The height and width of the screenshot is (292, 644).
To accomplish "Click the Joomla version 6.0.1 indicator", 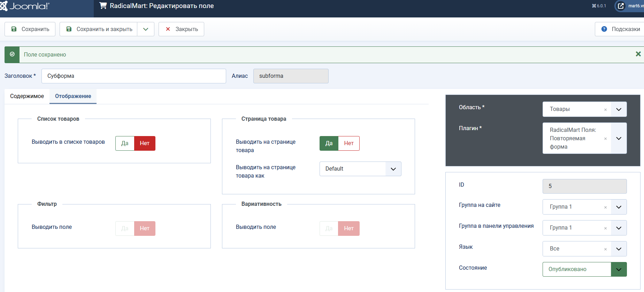I will click(x=599, y=6).
